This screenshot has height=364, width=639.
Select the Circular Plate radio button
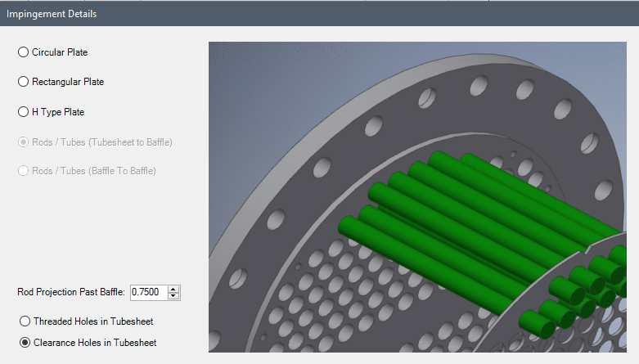click(x=23, y=52)
